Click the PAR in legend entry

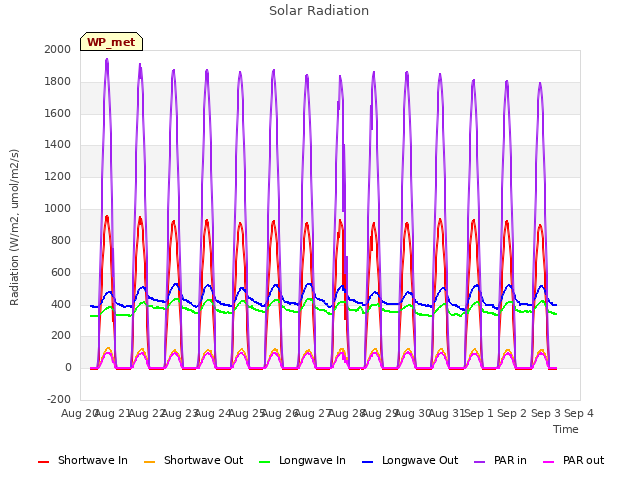[x=500, y=460]
